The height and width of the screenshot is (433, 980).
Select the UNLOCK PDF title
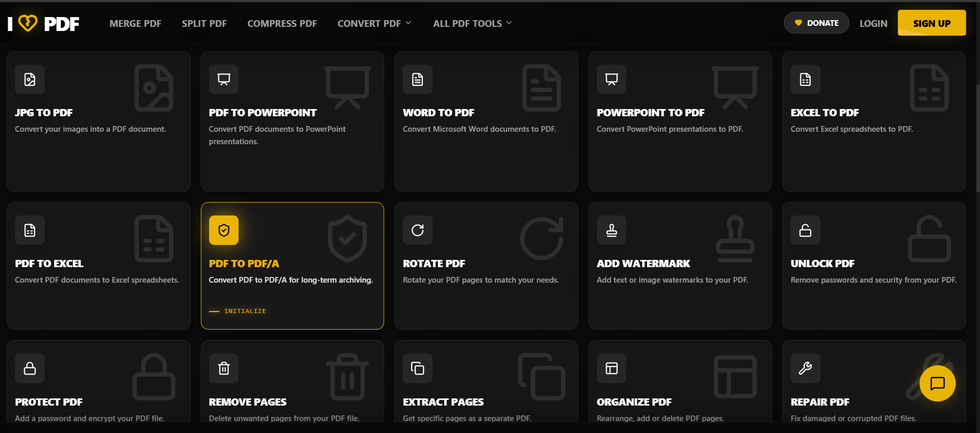(823, 264)
